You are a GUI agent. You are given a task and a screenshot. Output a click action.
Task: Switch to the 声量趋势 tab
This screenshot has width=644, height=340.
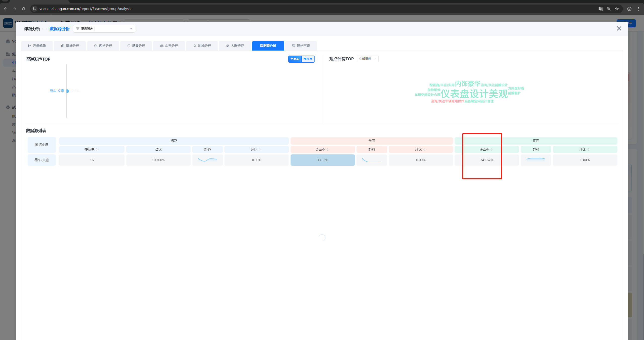click(x=37, y=46)
